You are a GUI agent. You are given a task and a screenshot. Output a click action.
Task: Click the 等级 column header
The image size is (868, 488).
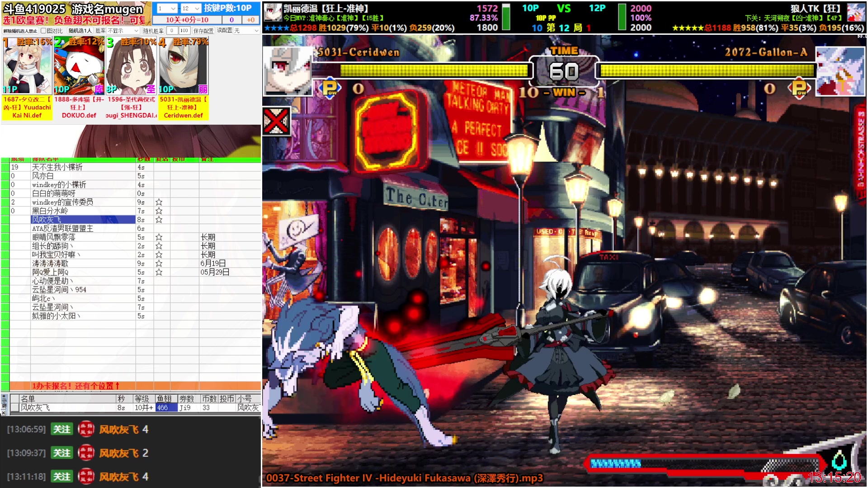tap(143, 399)
